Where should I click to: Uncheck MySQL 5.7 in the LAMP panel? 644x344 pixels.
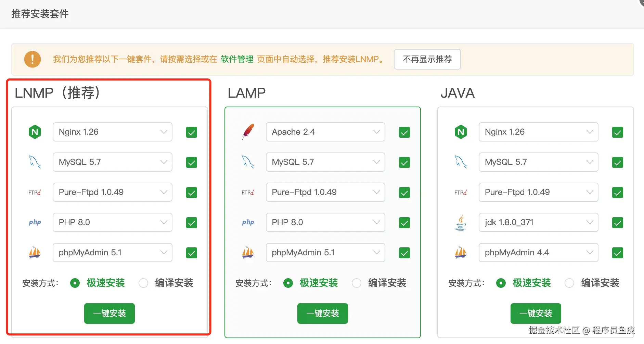404,162
